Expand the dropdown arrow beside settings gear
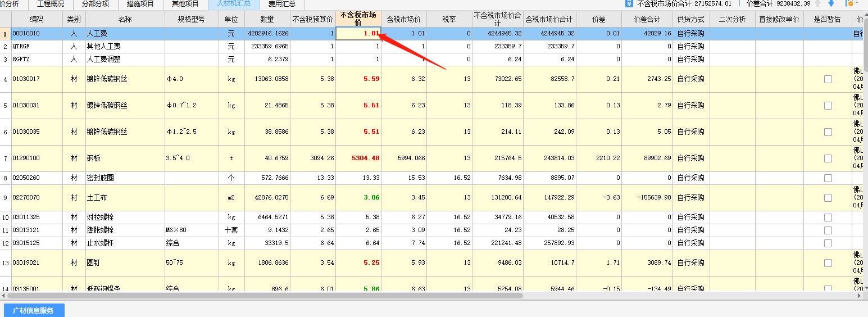 [x=857, y=3]
